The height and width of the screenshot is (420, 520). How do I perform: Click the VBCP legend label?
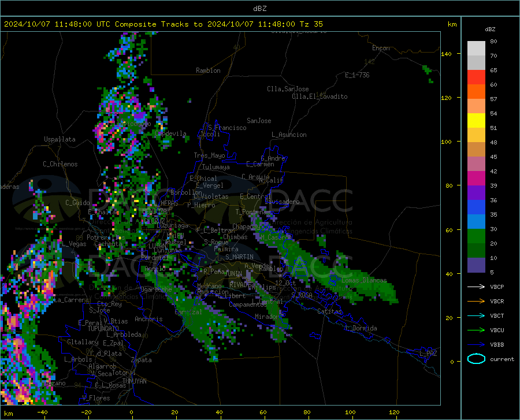pyautogui.click(x=497, y=287)
